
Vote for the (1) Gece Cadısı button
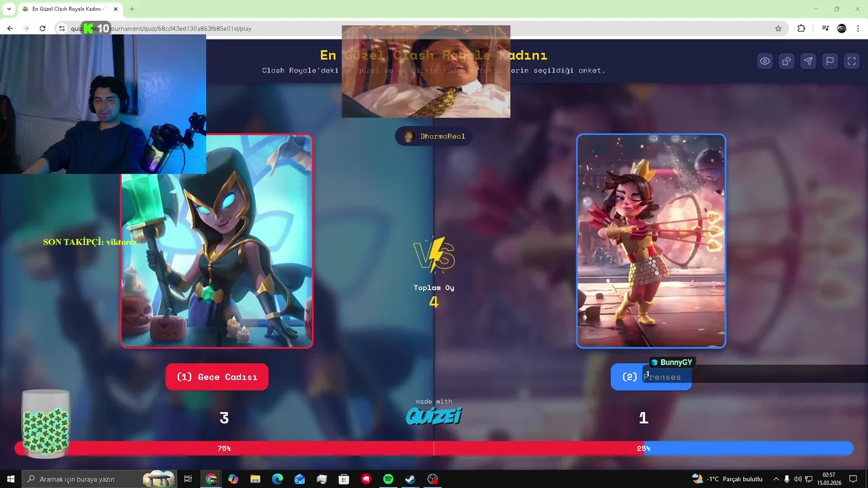click(x=217, y=377)
